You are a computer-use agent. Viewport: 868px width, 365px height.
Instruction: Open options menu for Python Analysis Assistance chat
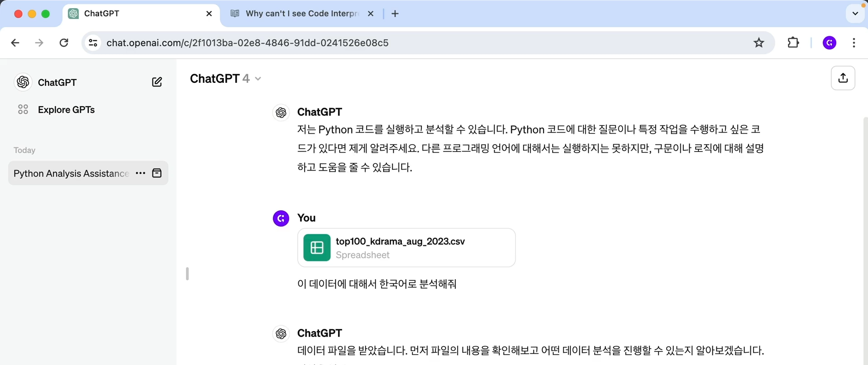click(140, 173)
